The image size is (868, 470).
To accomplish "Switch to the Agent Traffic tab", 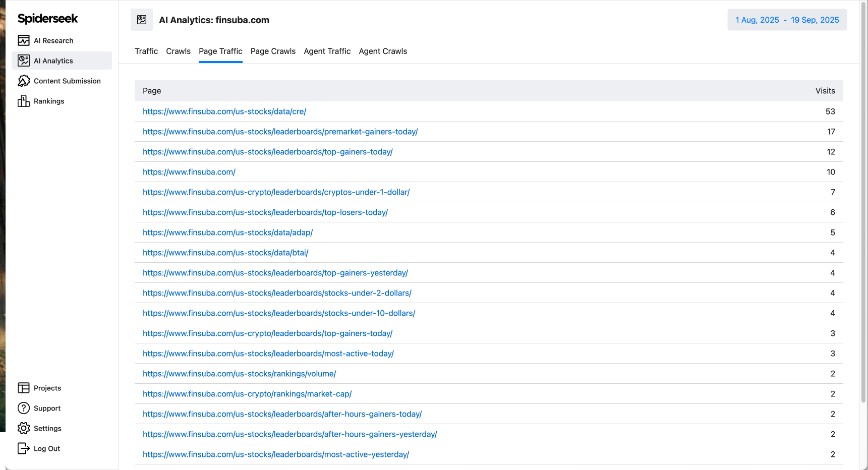I will pyautogui.click(x=327, y=51).
